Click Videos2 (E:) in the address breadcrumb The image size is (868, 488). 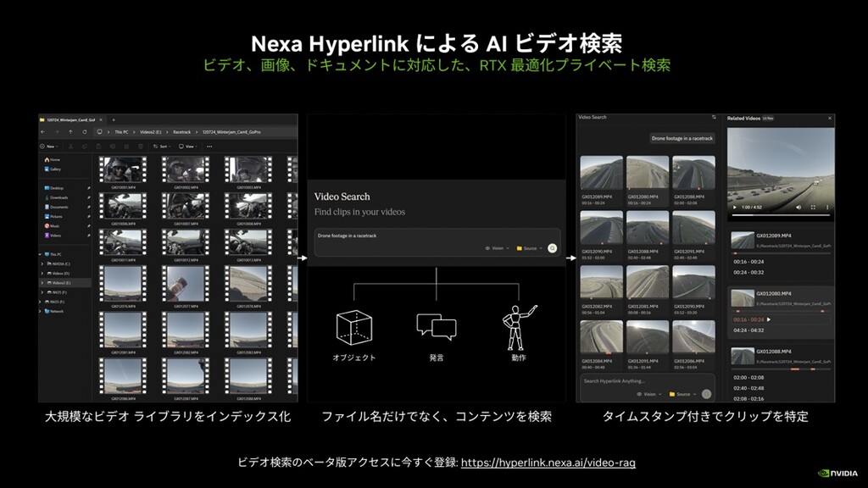(151, 131)
